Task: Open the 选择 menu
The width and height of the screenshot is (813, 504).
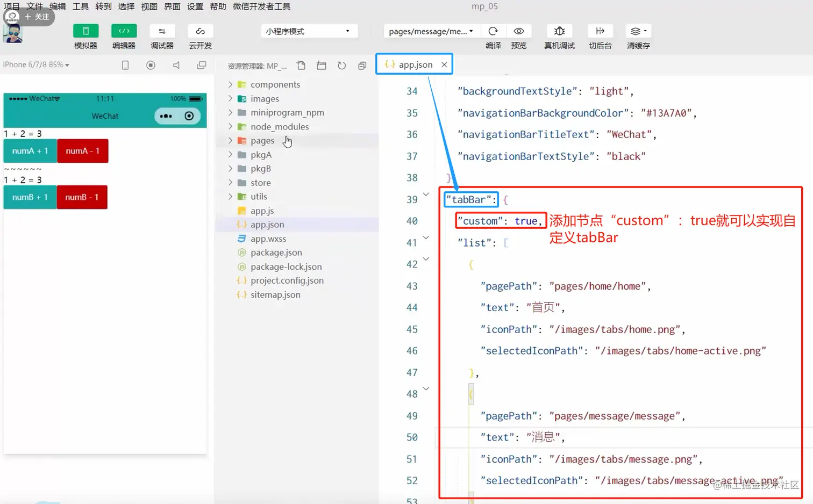Action: click(126, 6)
